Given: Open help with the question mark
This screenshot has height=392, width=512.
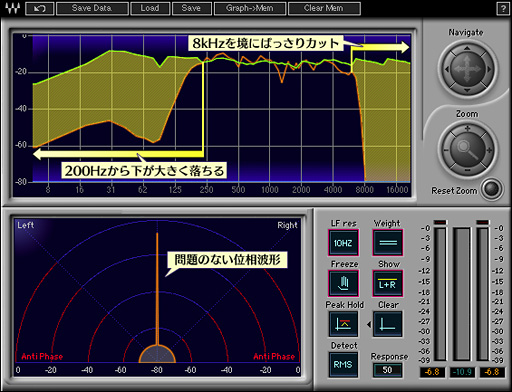Looking at the screenshot, I should [502, 8].
